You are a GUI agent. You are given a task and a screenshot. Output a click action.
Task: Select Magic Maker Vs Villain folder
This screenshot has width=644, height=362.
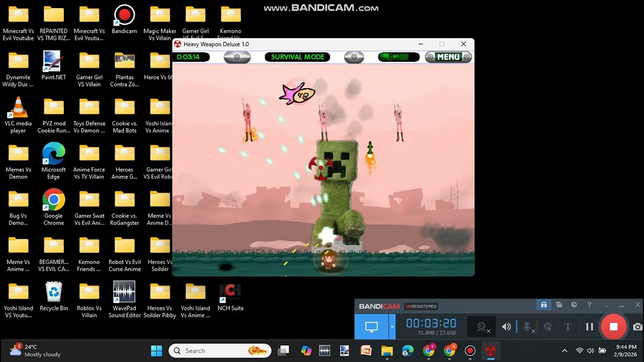click(x=159, y=23)
